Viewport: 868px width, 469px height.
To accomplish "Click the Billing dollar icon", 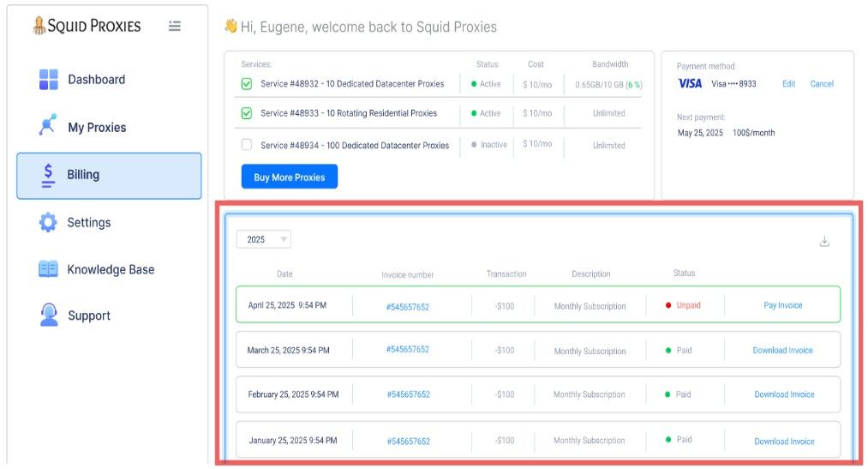I will click(48, 176).
